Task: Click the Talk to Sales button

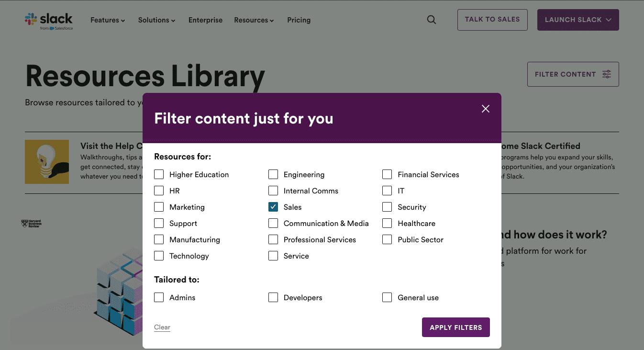Action: pos(492,20)
